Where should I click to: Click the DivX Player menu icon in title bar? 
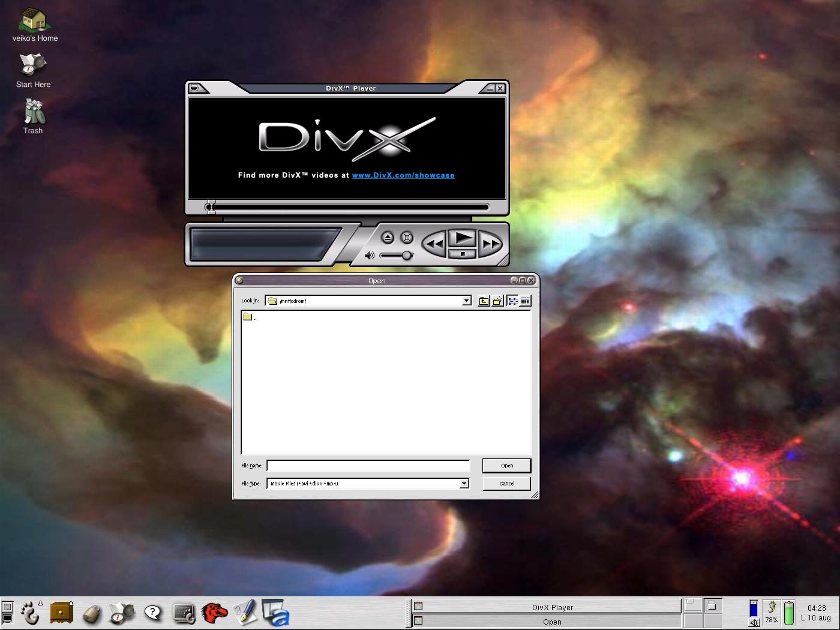point(194,88)
